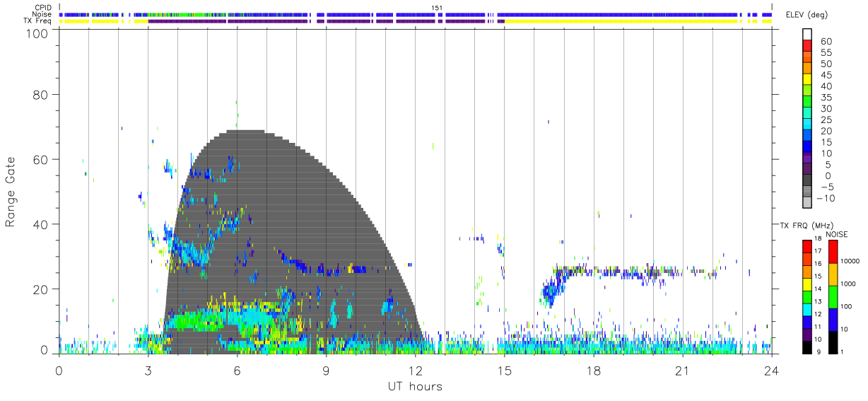Click the 1000 label on the NOISE legend
868x401 pixels.
pyautogui.click(x=848, y=284)
